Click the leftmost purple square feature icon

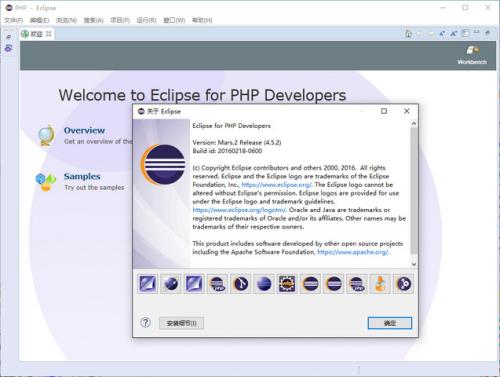pyautogui.click(x=147, y=284)
